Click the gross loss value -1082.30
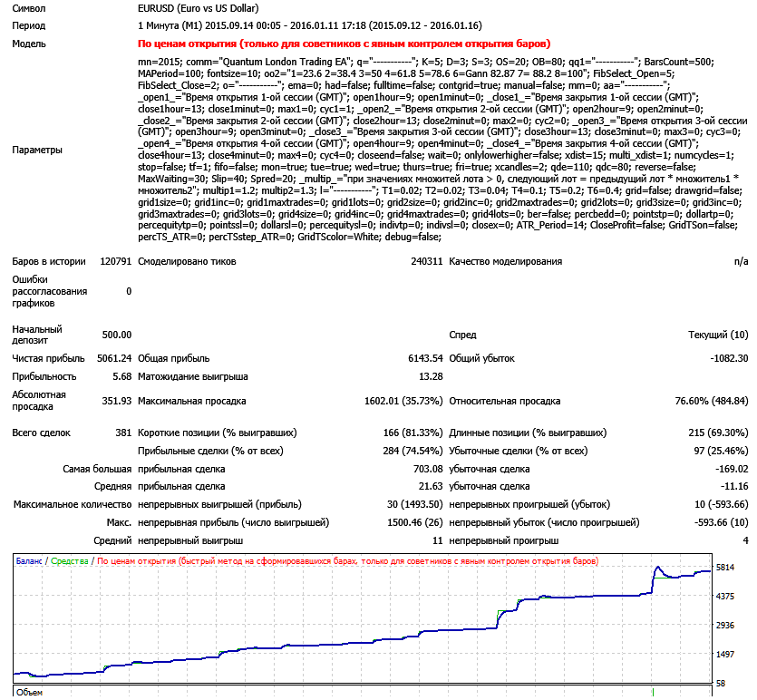 [729, 359]
